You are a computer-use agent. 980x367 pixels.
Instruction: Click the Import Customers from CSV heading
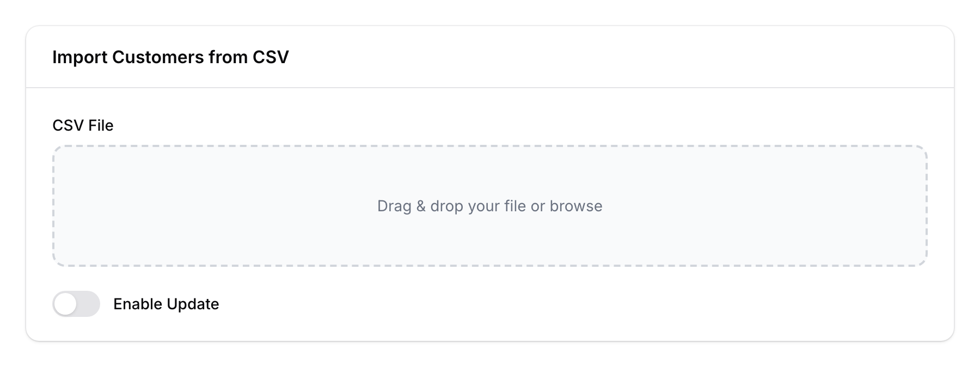click(x=171, y=57)
